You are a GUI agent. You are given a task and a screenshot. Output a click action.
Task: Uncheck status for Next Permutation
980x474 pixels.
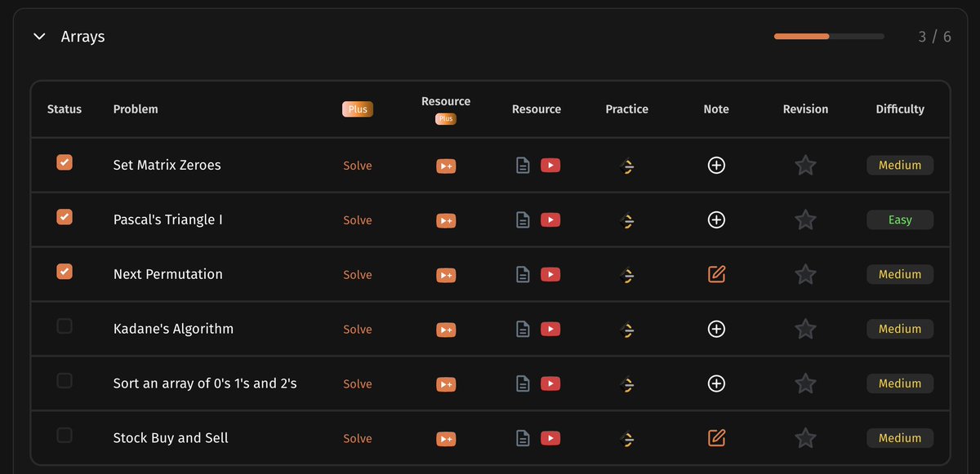65,272
